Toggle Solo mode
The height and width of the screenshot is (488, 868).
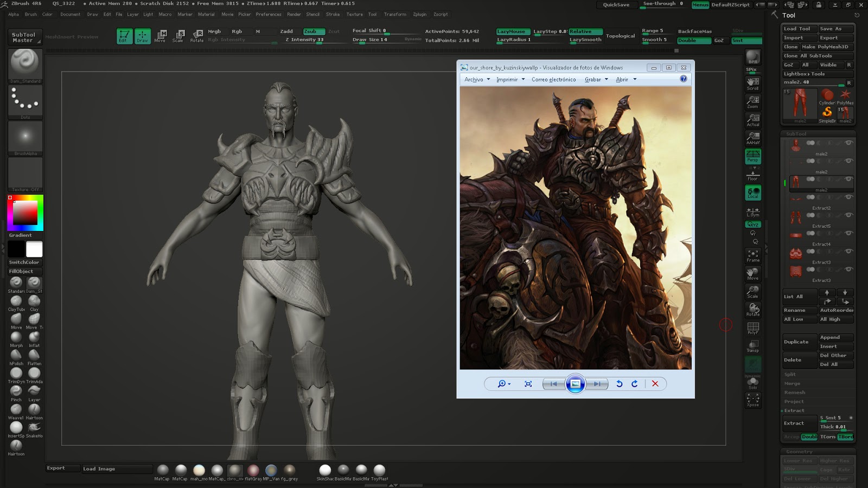point(753,382)
